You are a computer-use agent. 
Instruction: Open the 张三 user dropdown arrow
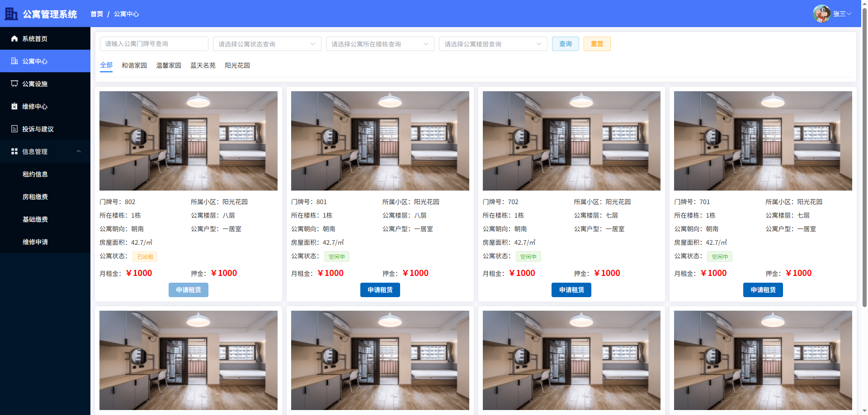coord(849,14)
